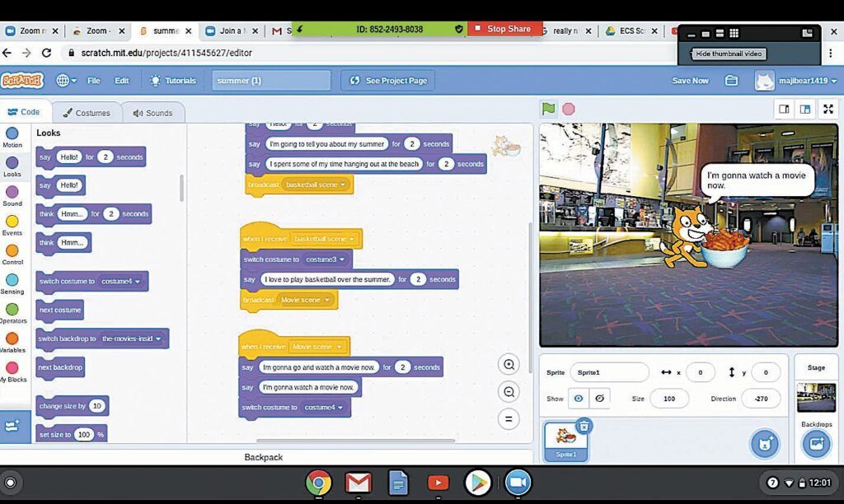Select the Sprite1 thumbnail
The image size is (844, 504).
565,441
